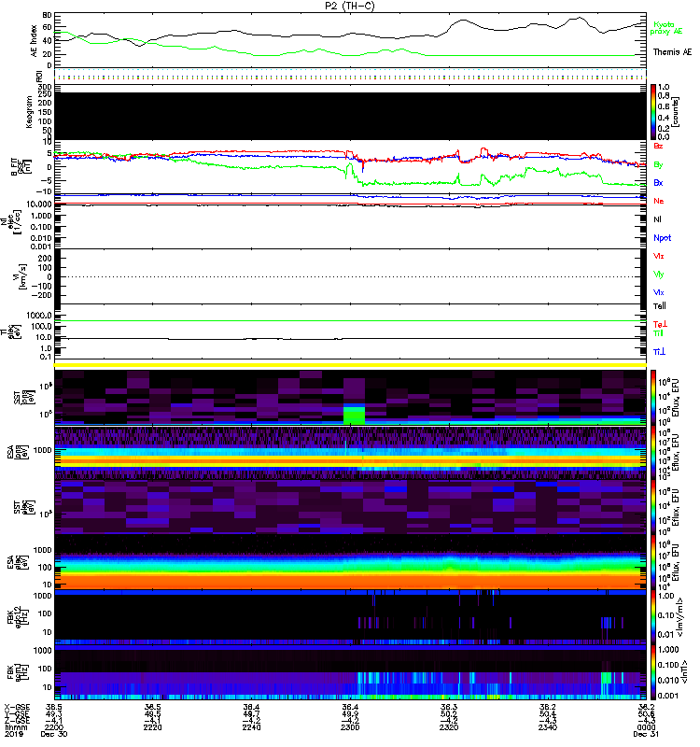
Task: Click the B_FIT panel axis label
Action: (21, 166)
